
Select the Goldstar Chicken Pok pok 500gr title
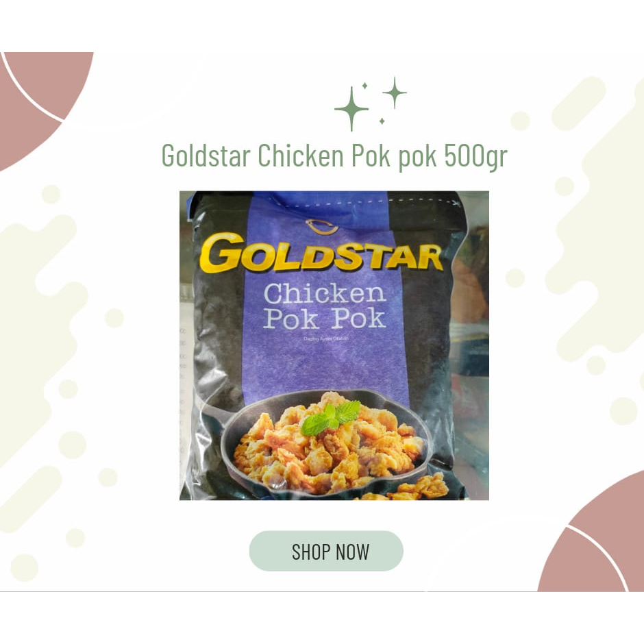coord(334,156)
